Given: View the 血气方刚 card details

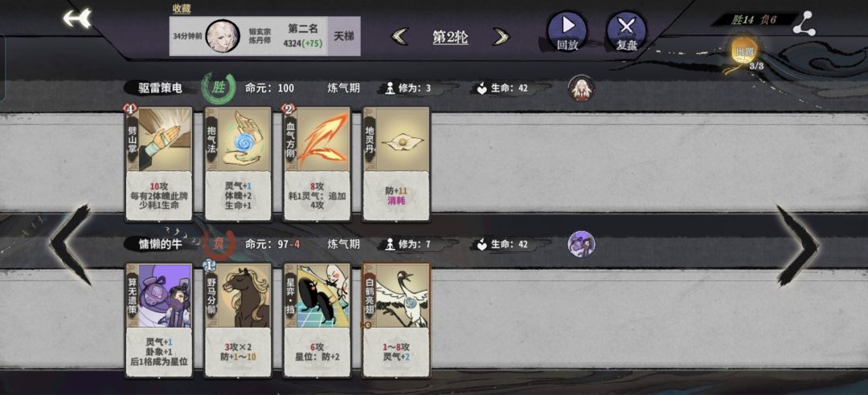Looking at the screenshot, I should point(317,164).
